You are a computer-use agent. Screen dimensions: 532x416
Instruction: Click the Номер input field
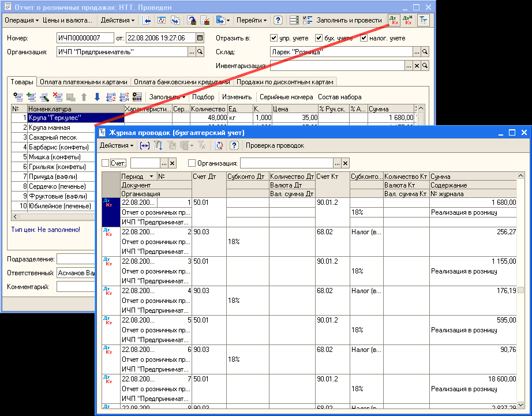tap(85, 38)
